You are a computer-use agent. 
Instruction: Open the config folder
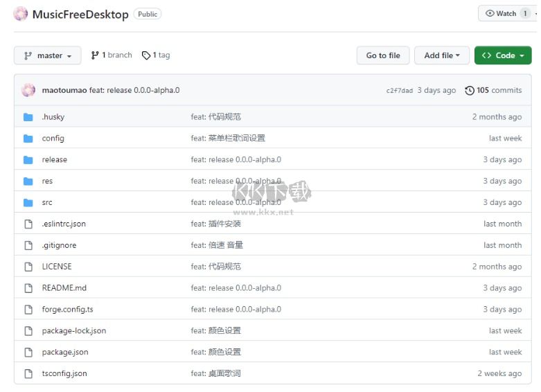pyautogui.click(x=53, y=139)
